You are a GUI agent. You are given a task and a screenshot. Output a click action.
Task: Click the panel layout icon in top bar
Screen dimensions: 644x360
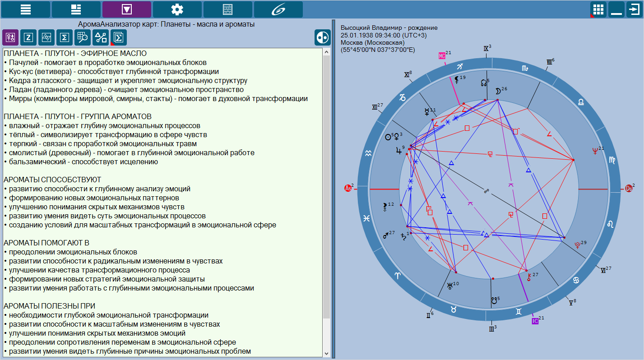pyautogui.click(x=76, y=9)
